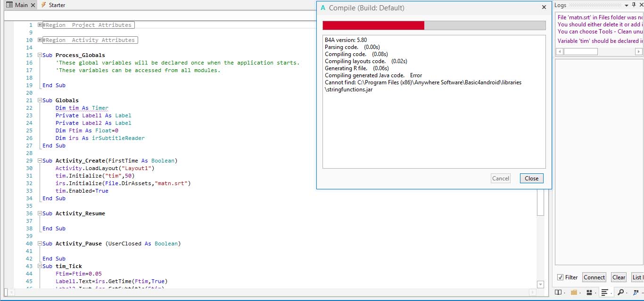Screen dimensions: 644x301
Task: Open the Files Manager folder icon tab
Action: pyautogui.click(x=574, y=292)
